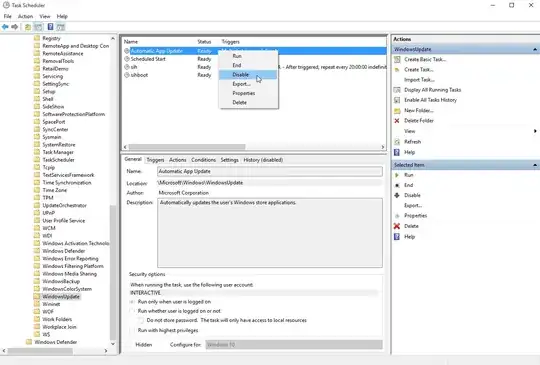Choose Disable in the context menu

click(x=248, y=75)
